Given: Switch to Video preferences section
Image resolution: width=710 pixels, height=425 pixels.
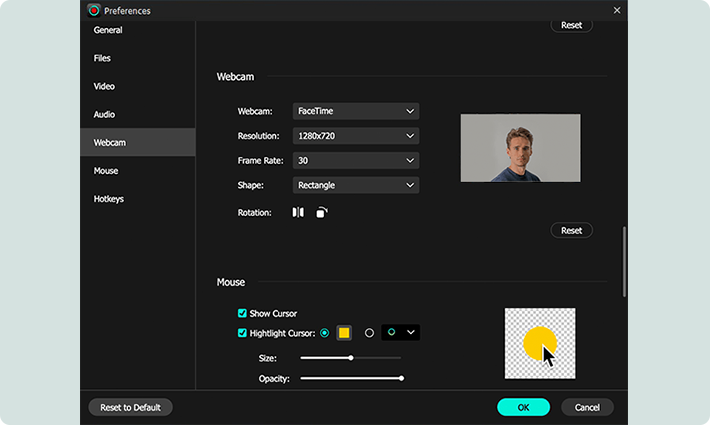Looking at the screenshot, I should point(138,86).
